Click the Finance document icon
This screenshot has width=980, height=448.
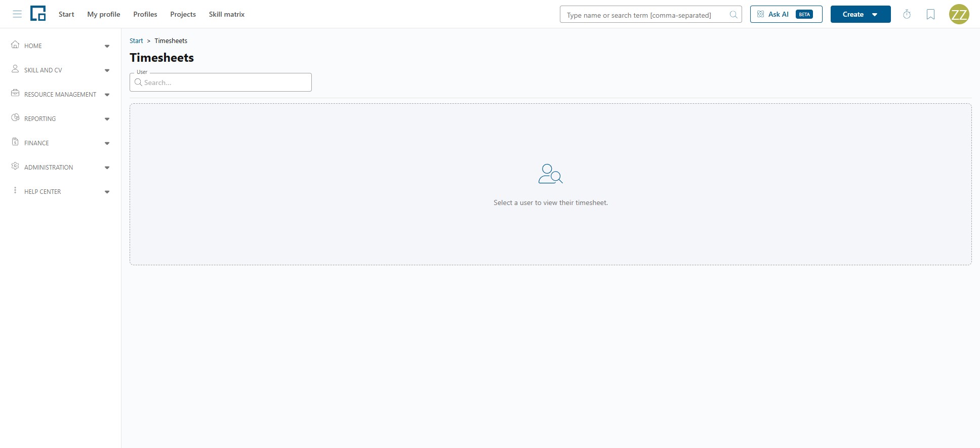[x=15, y=142]
